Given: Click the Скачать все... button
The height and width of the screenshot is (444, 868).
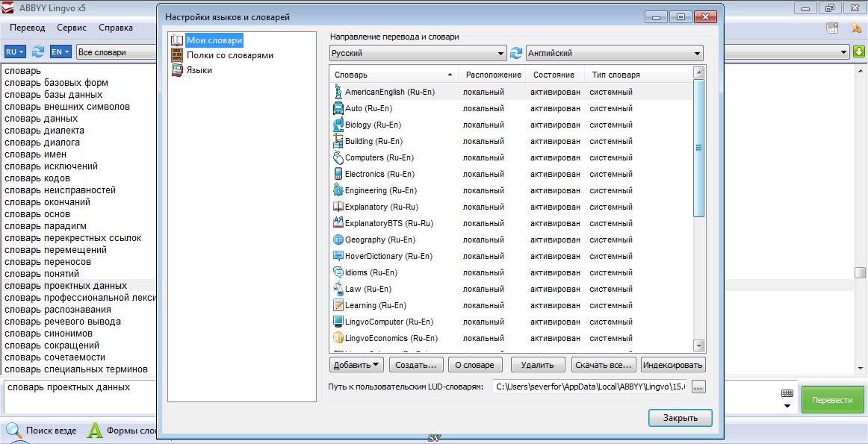Looking at the screenshot, I should (x=604, y=365).
